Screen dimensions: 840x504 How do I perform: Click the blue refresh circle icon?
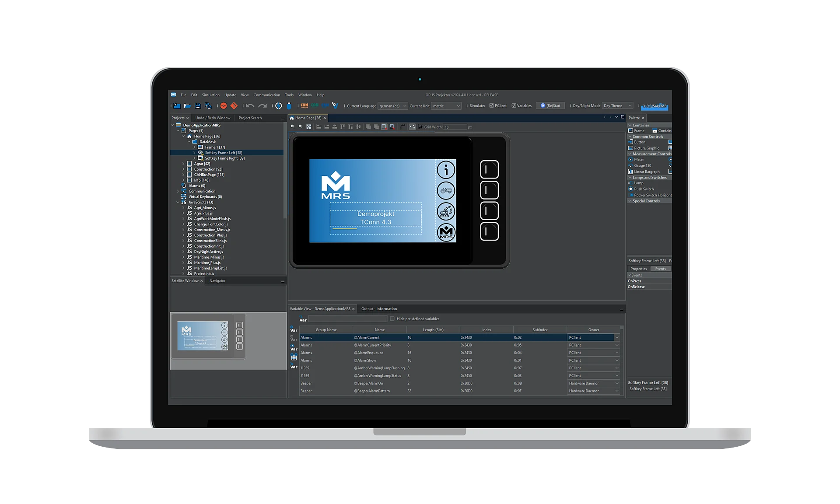coord(278,106)
